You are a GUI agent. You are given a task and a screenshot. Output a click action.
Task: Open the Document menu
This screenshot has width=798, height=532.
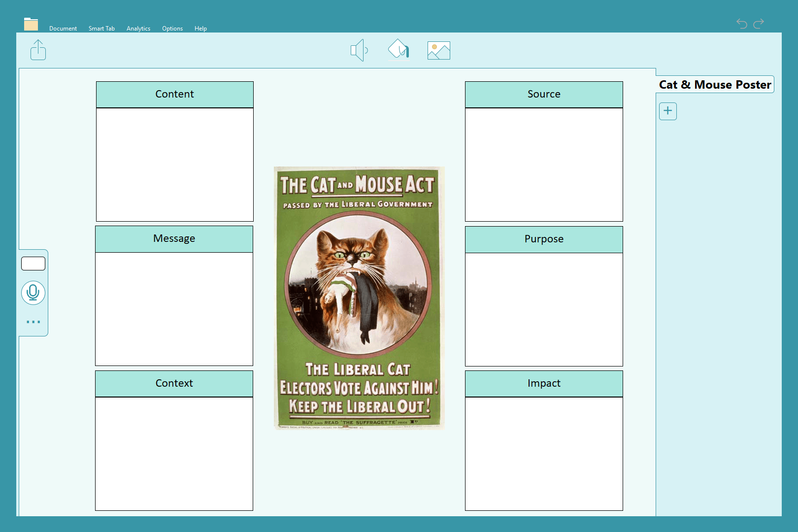click(x=63, y=29)
